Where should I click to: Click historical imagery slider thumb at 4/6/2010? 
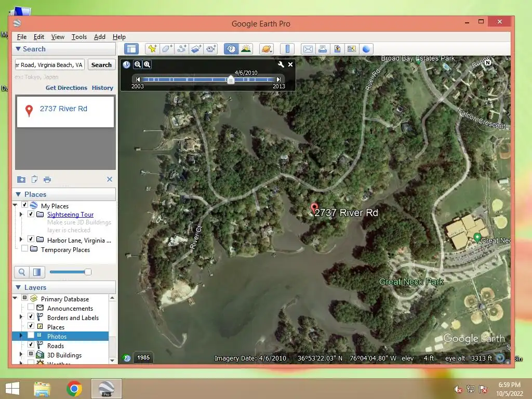231,79
